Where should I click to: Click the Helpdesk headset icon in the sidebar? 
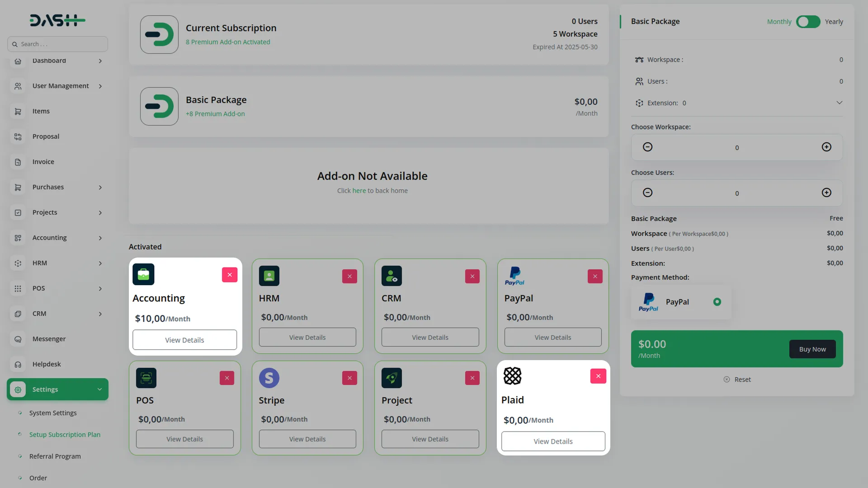tap(18, 364)
